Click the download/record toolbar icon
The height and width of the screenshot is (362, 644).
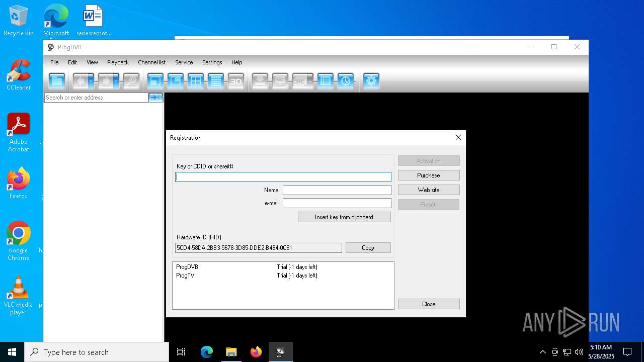click(x=260, y=81)
